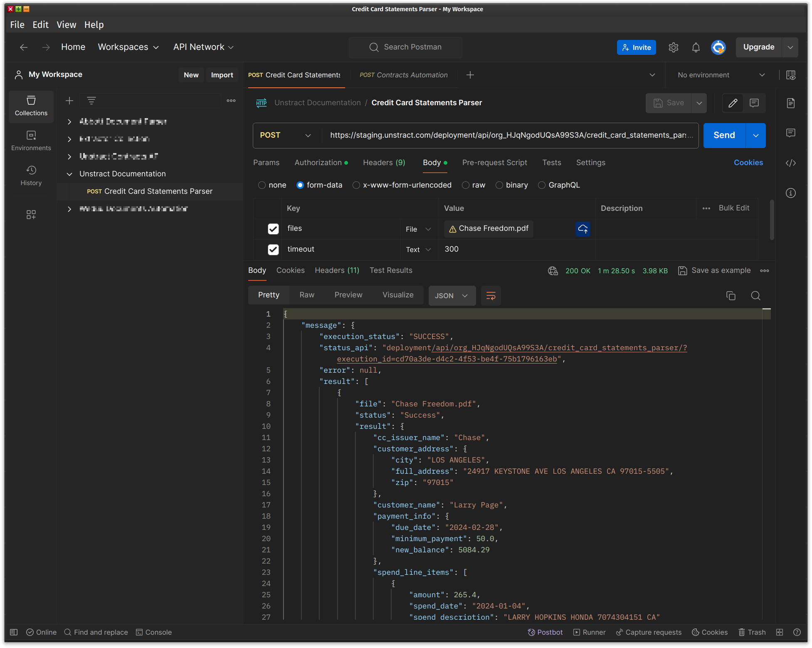Open the code snippet icon

coord(791,163)
